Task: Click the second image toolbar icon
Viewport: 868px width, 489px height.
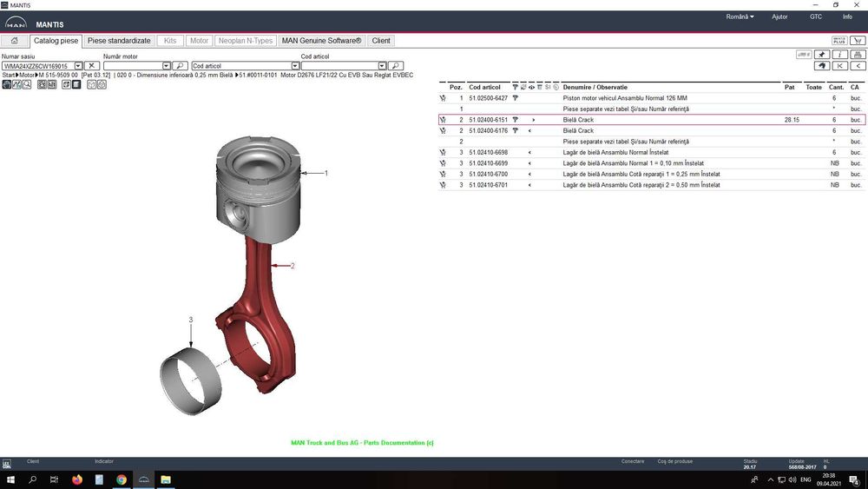Action: [x=16, y=84]
